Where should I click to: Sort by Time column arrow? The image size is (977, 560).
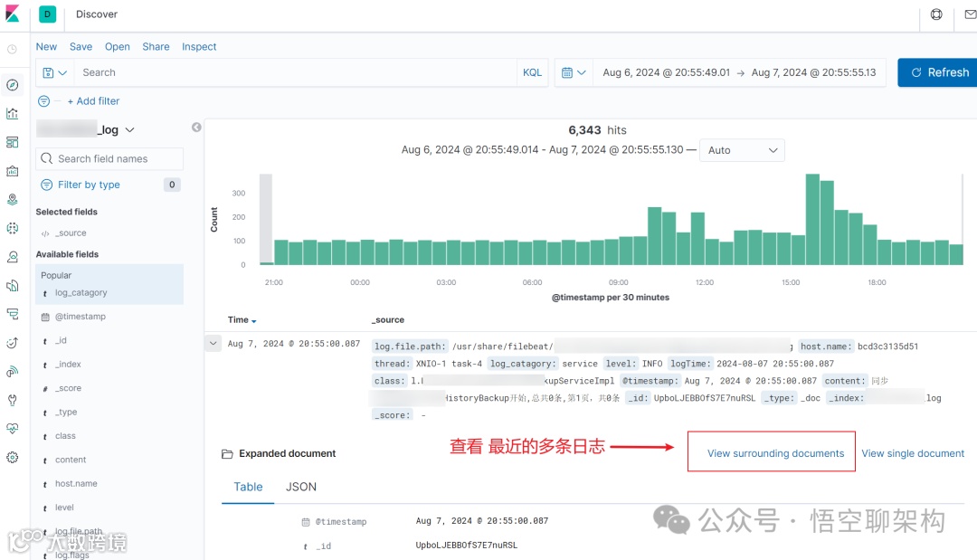253,321
